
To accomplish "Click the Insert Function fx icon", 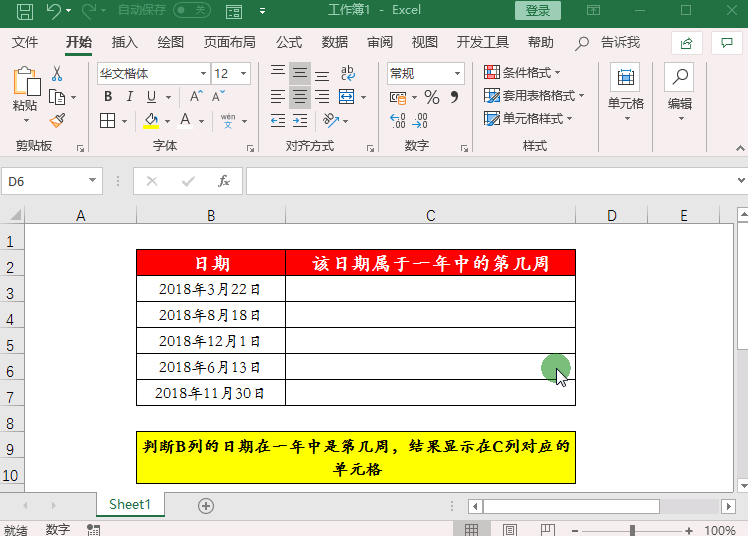I will [x=224, y=181].
